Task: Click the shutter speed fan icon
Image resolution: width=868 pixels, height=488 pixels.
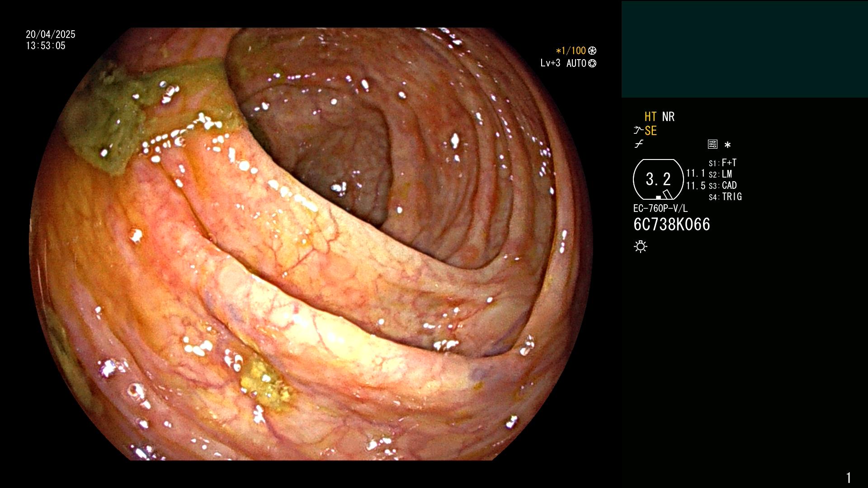Action: [592, 51]
